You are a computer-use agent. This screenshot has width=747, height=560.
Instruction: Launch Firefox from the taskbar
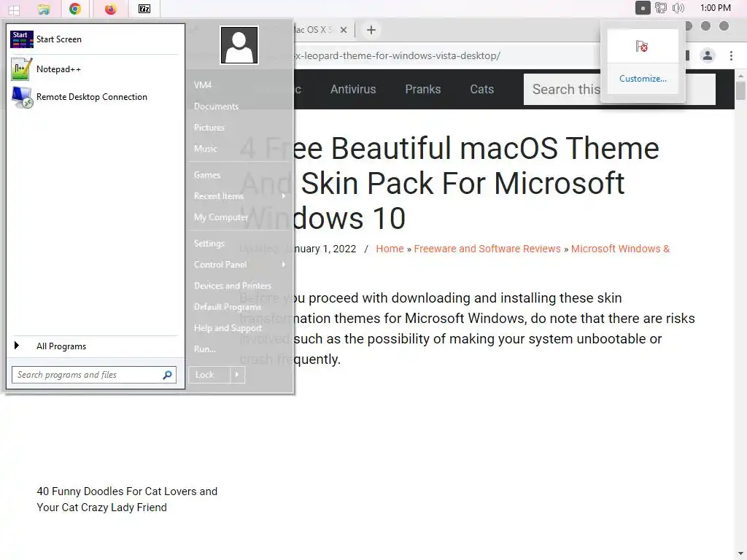point(111,9)
